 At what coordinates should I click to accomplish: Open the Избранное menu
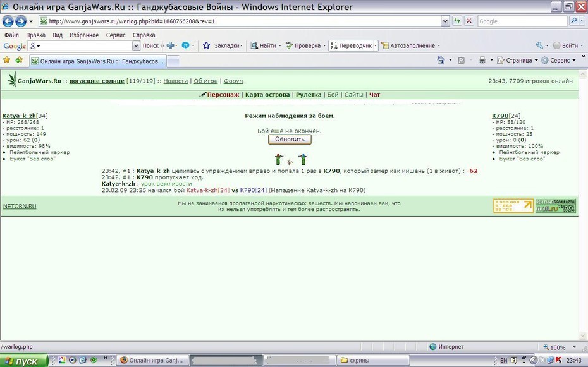pos(84,35)
